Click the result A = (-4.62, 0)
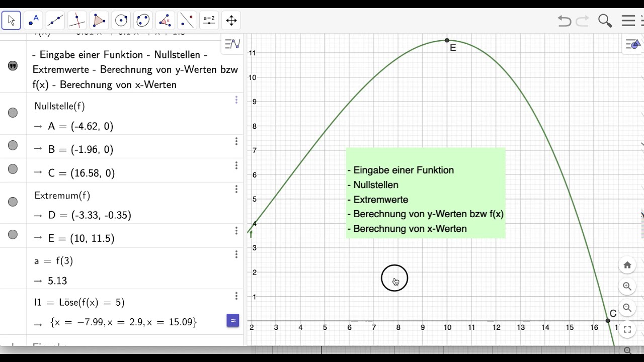644x362 pixels. [x=80, y=126]
